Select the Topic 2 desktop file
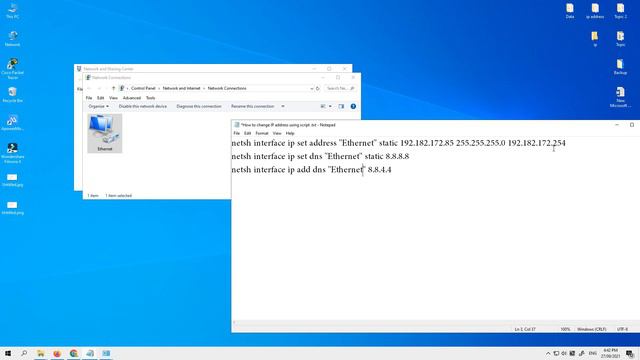Viewport: 640px width, 360px height. (x=620, y=11)
